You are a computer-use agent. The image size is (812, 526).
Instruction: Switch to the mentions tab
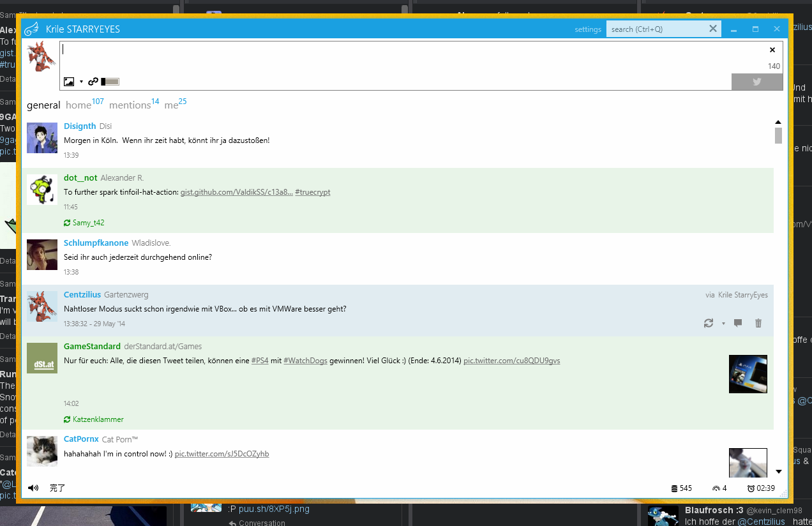(x=130, y=105)
